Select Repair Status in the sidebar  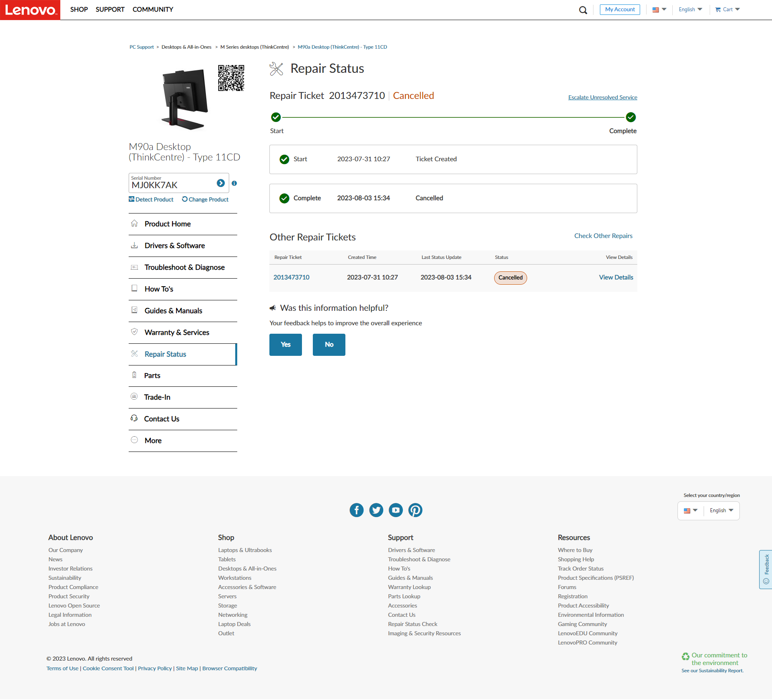(165, 354)
